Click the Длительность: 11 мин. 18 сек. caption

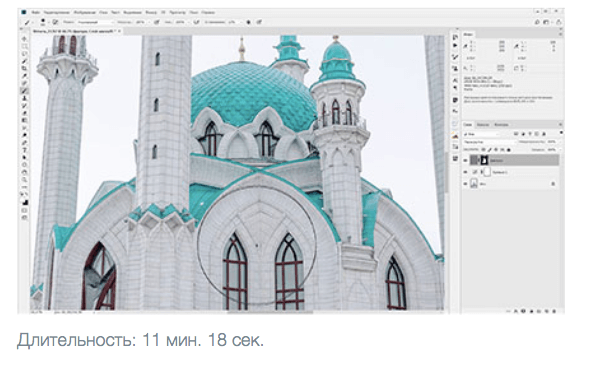tap(140, 340)
